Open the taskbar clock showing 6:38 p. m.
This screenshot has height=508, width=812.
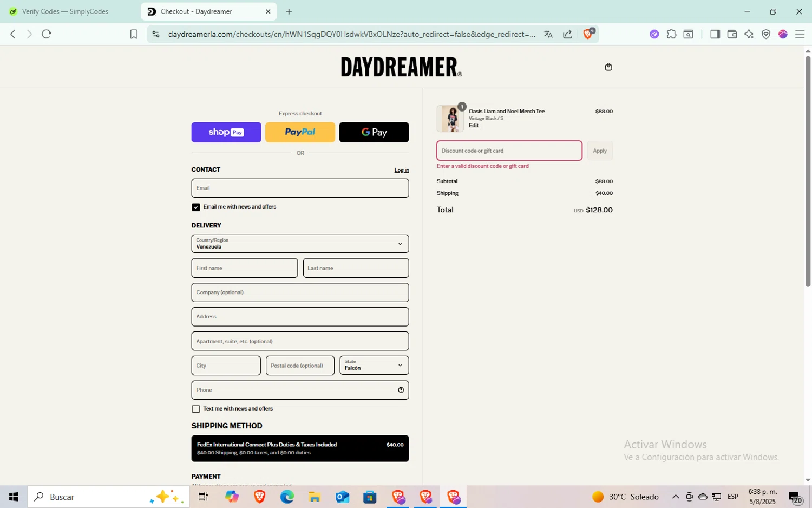tap(763, 497)
